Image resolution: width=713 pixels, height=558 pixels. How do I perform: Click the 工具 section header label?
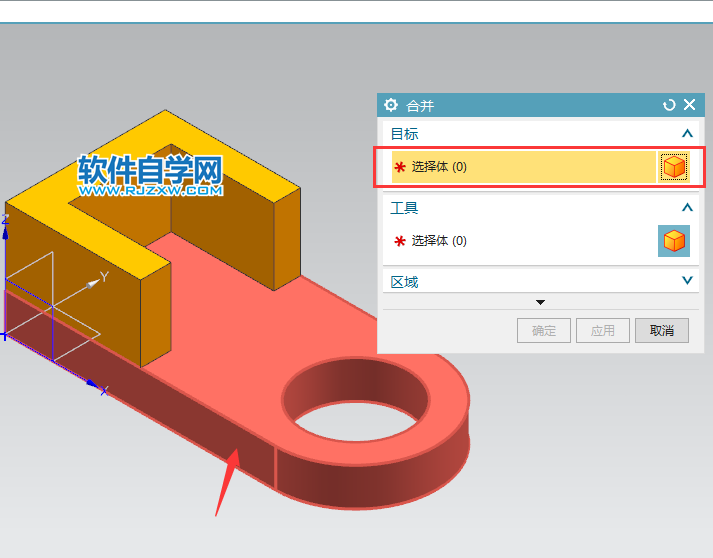pyautogui.click(x=404, y=208)
